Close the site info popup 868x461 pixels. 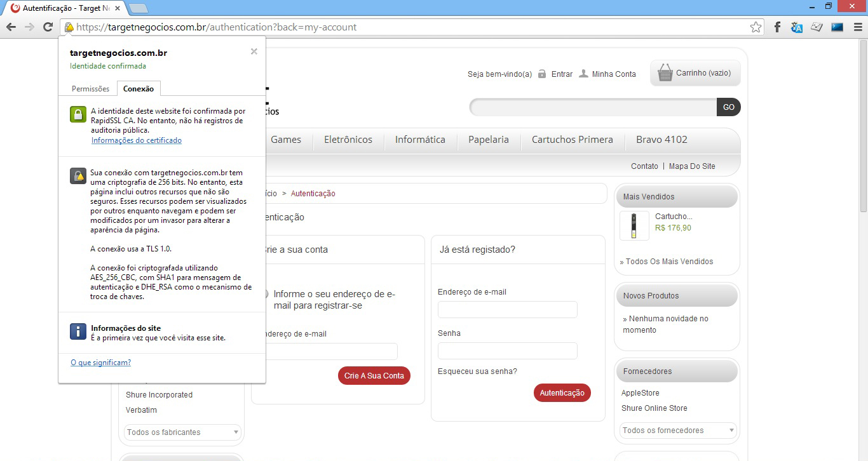(x=254, y=51)
